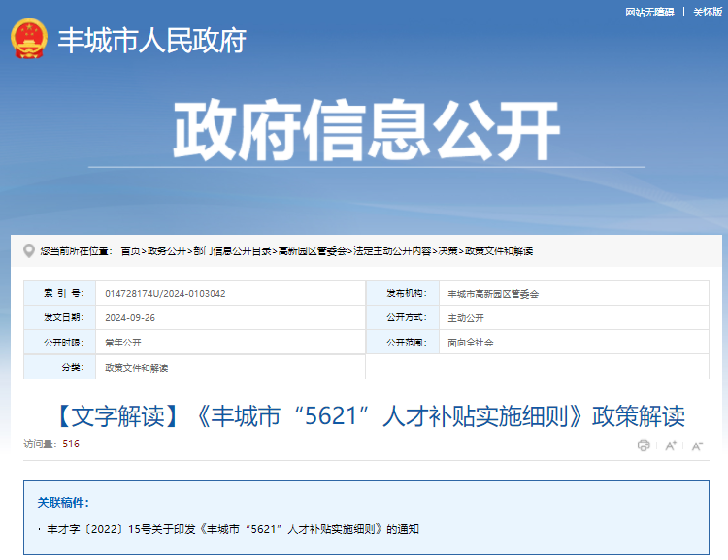Click the 丰城市人民政府 site title
Screen dimensions: 728x560
(x=152, y=41)
